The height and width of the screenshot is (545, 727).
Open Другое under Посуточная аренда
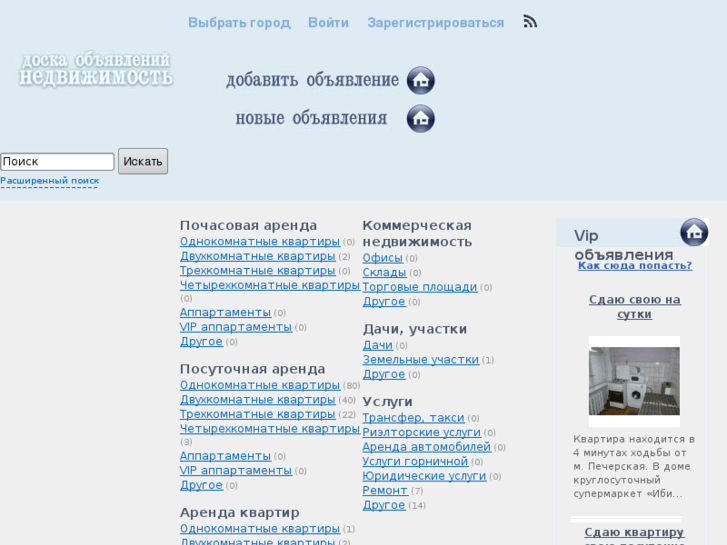click(201, 485)
